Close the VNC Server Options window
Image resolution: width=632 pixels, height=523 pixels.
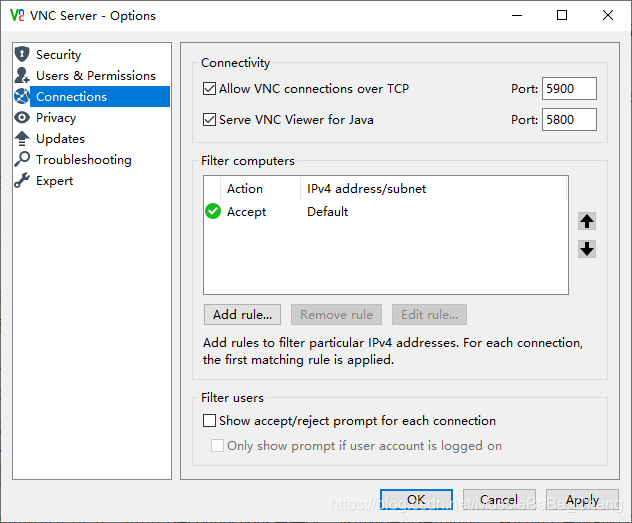pyautogui.click(x=607, y=15)
